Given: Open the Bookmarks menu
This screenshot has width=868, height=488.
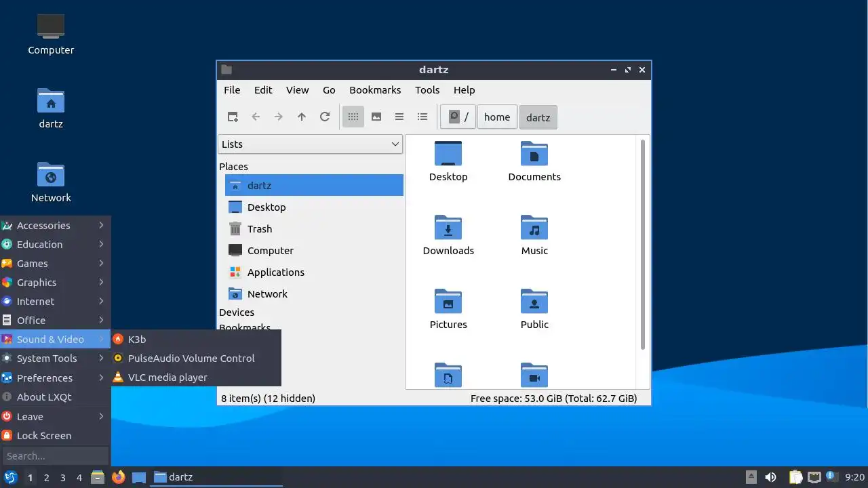Looking at the screenshot, I should 375,89.
